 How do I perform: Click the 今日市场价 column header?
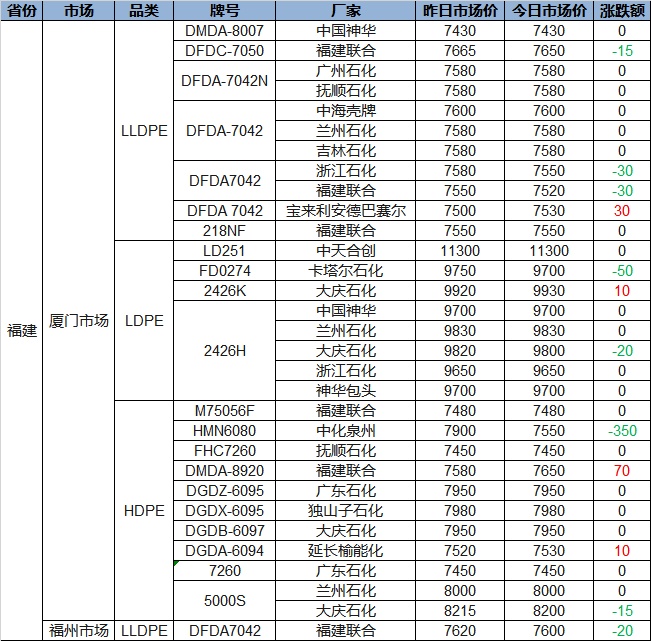(x=549, y=10)
